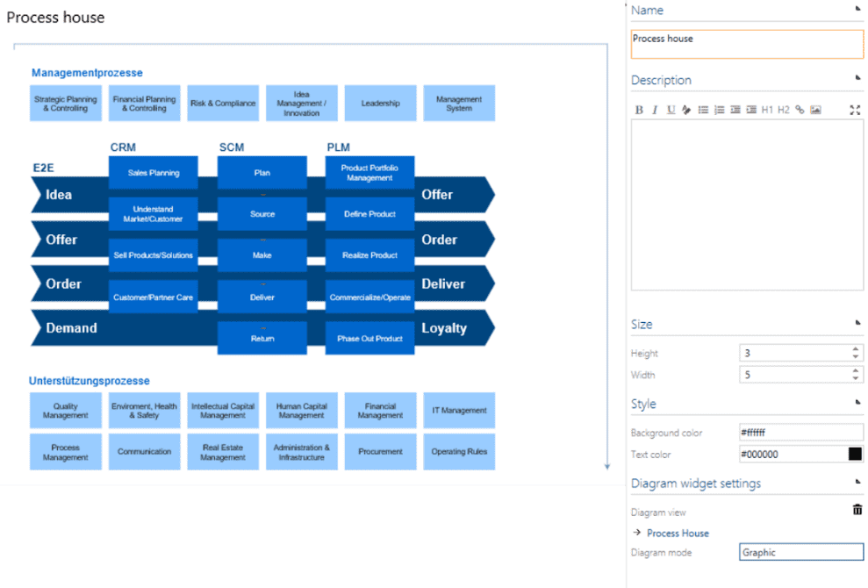This screenshot has height=588, width=868.
Task: Select the Risk & Compliance process
Action: [x=223, y=103]
